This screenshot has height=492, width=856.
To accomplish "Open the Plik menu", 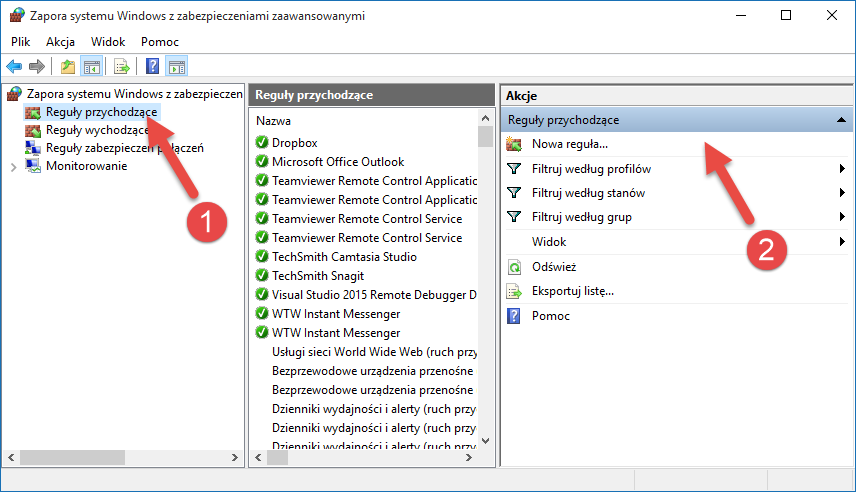I will 22,42.
